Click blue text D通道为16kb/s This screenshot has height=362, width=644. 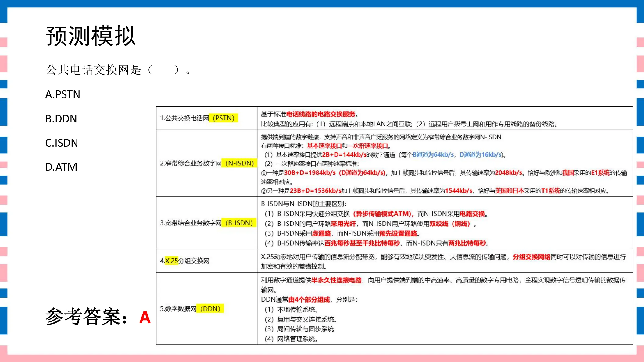[481, 154]
